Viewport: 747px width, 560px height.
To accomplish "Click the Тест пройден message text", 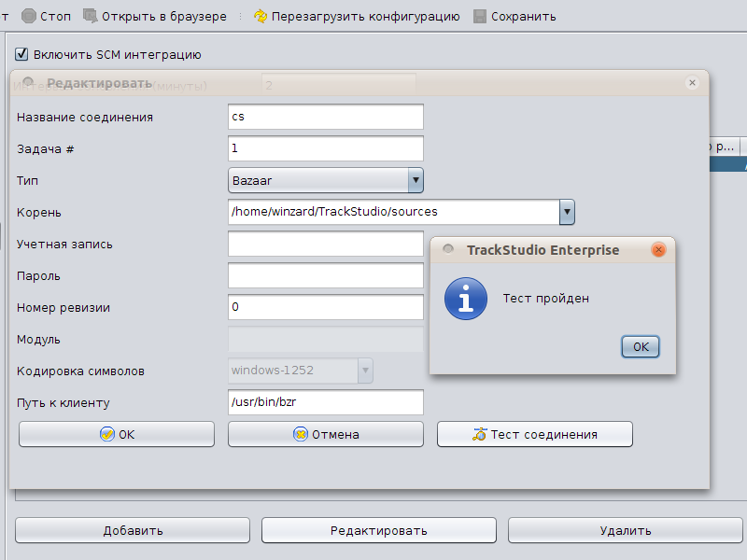I will tap(546, 299).
